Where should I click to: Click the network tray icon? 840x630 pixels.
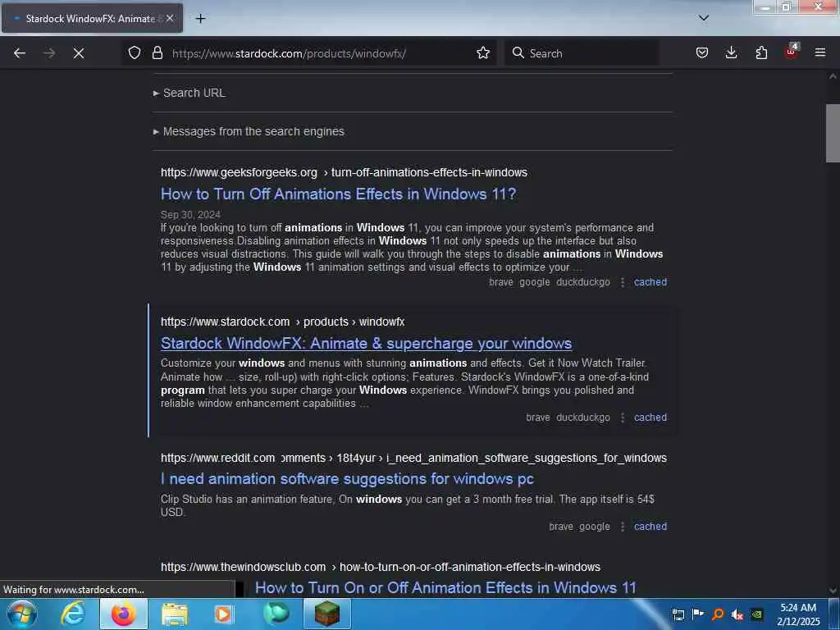pyautogui.click(x=678, y=614)
